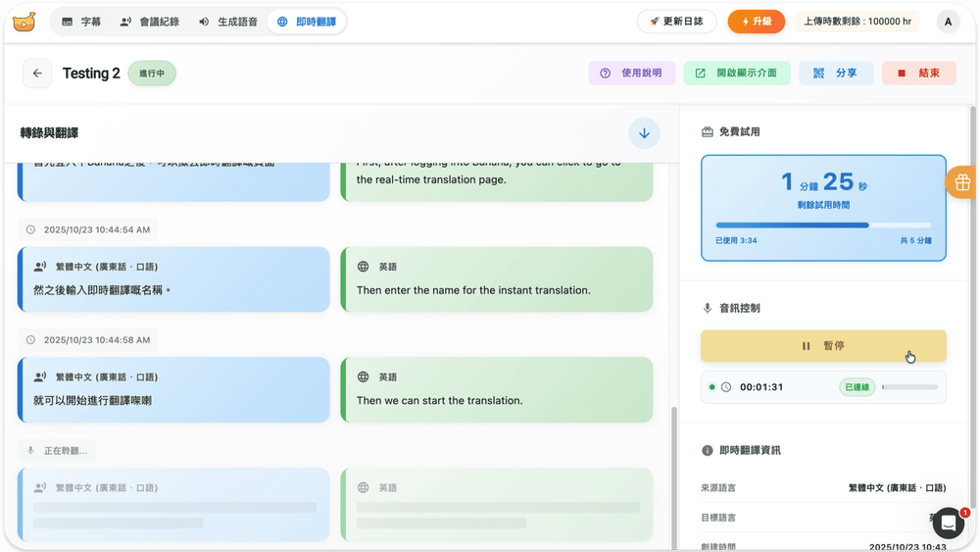Open the chat support bubble icon
The image size is (980, 552).
948,524
